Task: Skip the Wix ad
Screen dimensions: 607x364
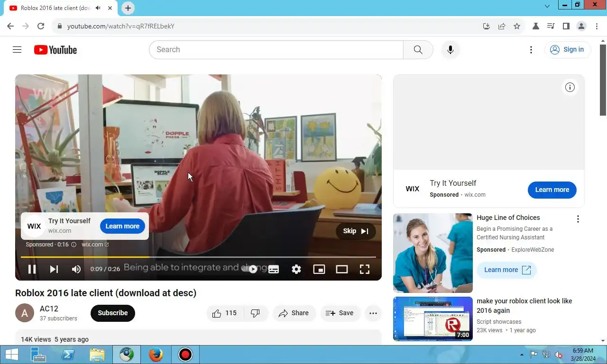Action: [356, 231]
